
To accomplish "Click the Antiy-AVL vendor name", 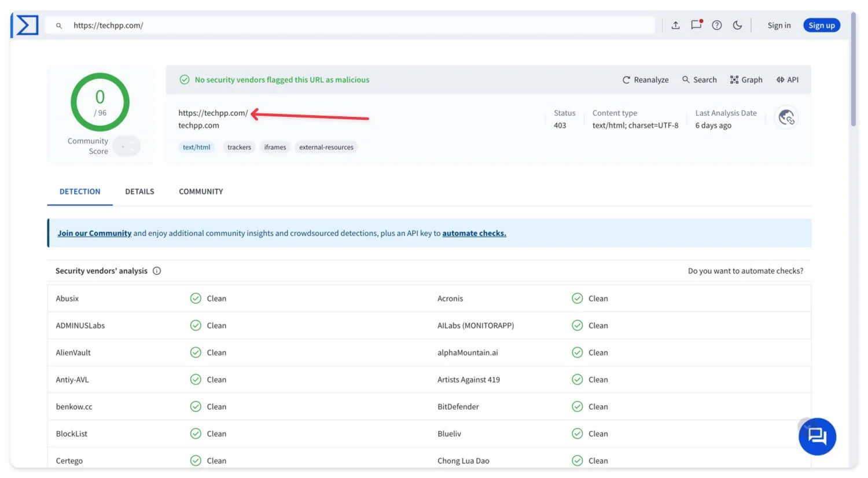I will click(x=72, y=380).
